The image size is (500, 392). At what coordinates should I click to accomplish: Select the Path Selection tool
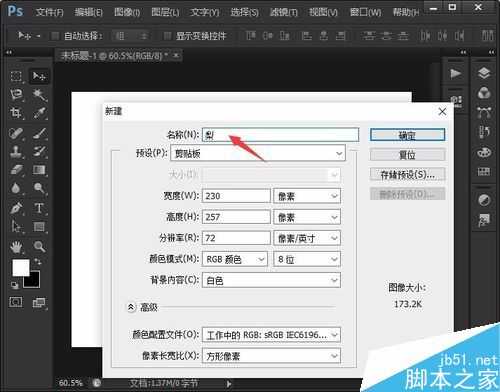point(16,227)
